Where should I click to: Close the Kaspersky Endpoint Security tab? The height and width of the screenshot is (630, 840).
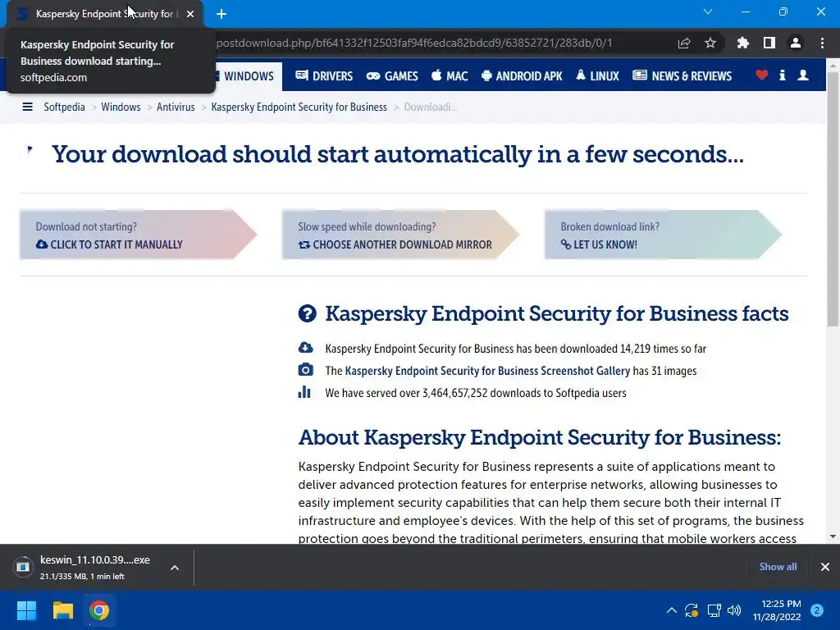tap(190, 14)
